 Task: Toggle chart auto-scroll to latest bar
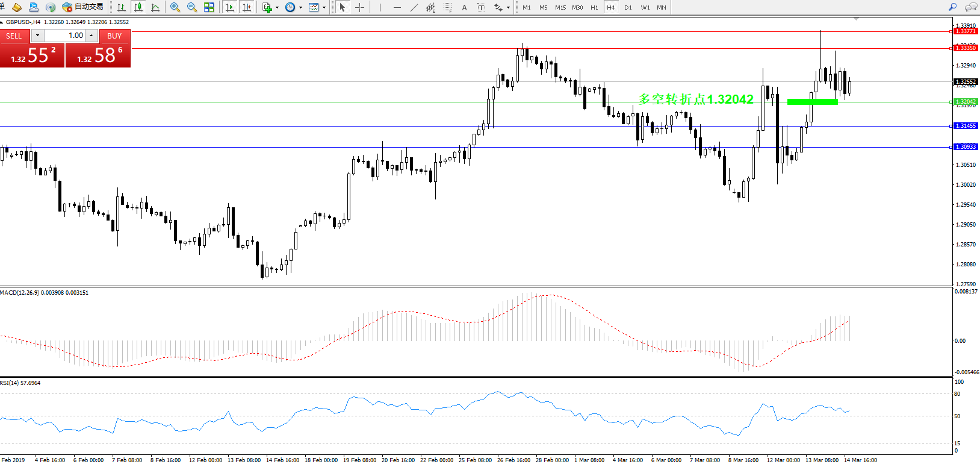click(229, 7)
